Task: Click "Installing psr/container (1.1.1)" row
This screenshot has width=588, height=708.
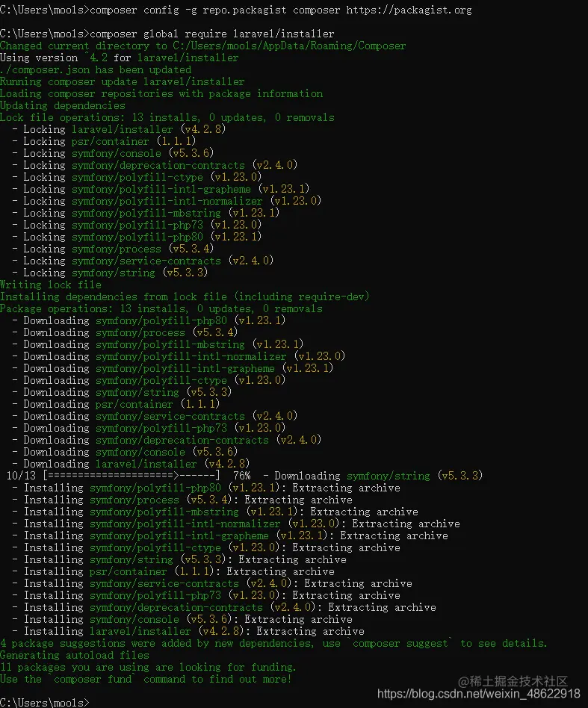Action: click(x=173, y=571)
